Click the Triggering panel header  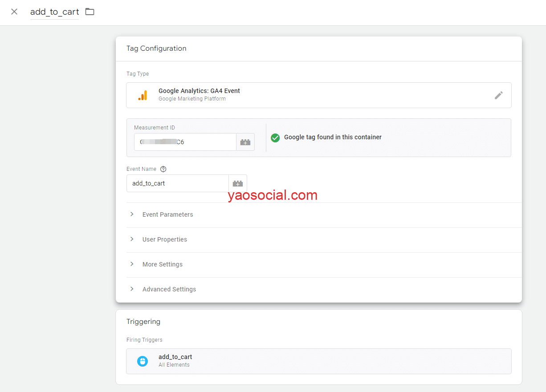[x=143, y=322]
